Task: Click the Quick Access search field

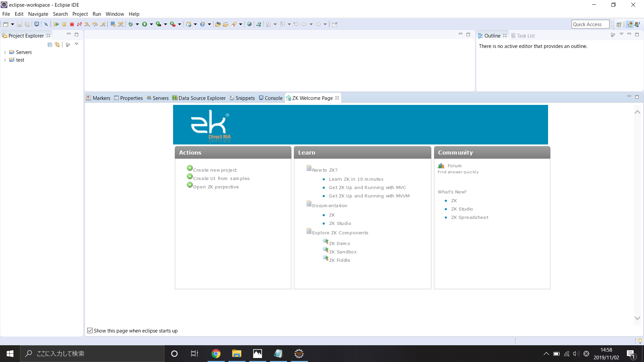Action: tap(590, 24)
